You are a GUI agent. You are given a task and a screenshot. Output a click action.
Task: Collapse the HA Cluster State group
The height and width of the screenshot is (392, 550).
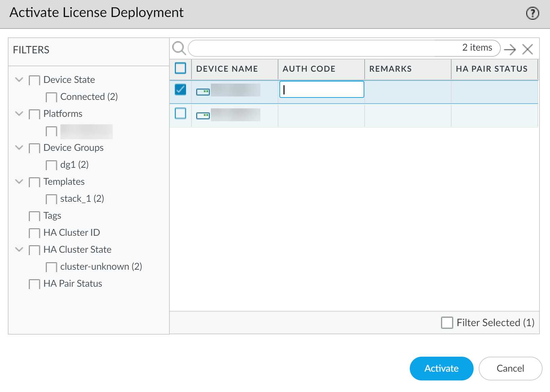click(x=19, y=249)
